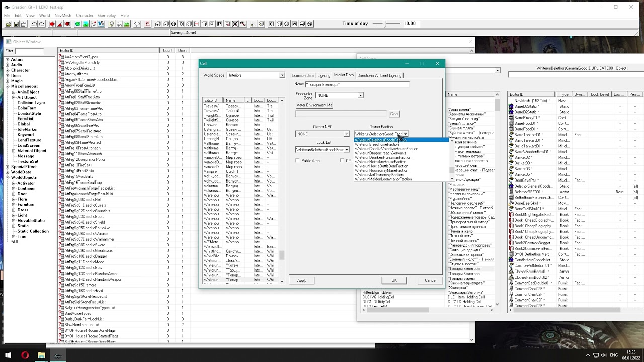Open File Explorer from the taskbar

pyautogui.click(x=41, y=355)
